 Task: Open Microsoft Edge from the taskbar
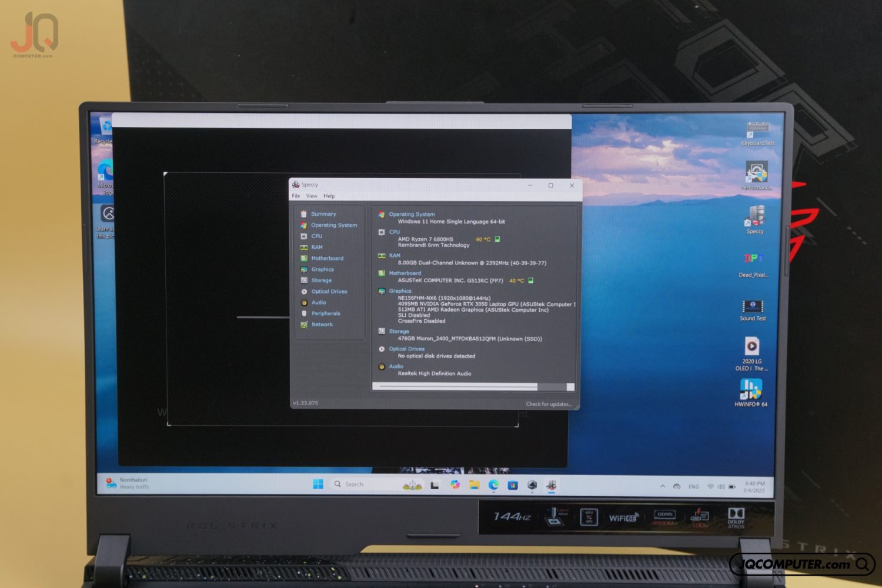493,485
